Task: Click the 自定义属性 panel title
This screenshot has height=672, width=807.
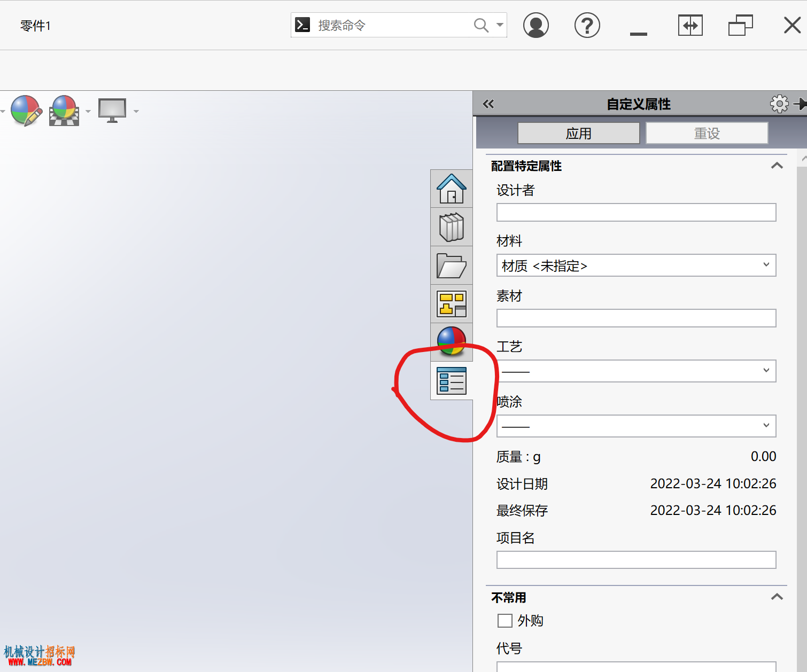Action: [x=639, y=104]
